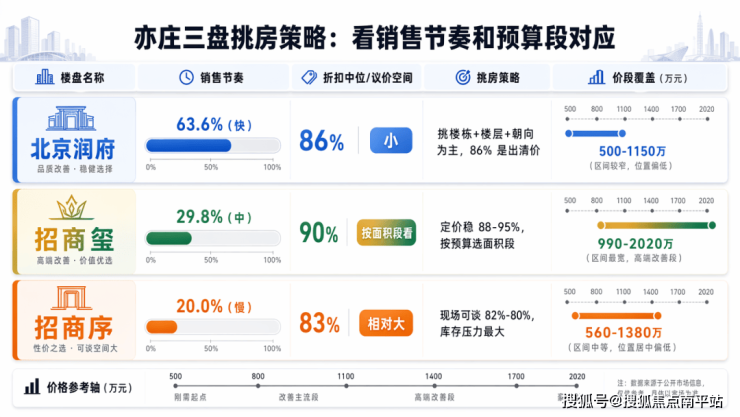Viewport: 740px width, 417px height.
Task: Click the clock icon beside 销售节奏
Action: coord(185,77)
